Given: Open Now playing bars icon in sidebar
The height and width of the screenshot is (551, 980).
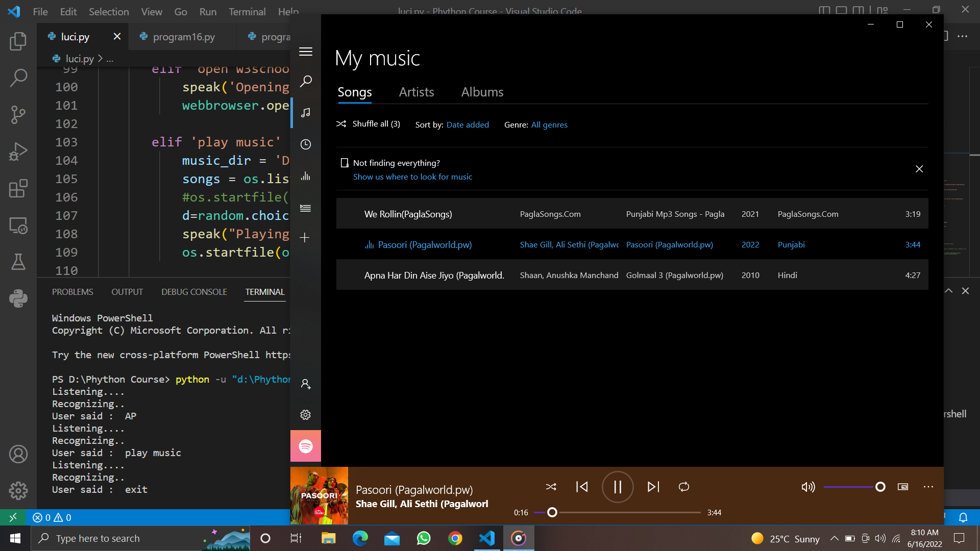Looking at the screenshot, I should (306, 176).
